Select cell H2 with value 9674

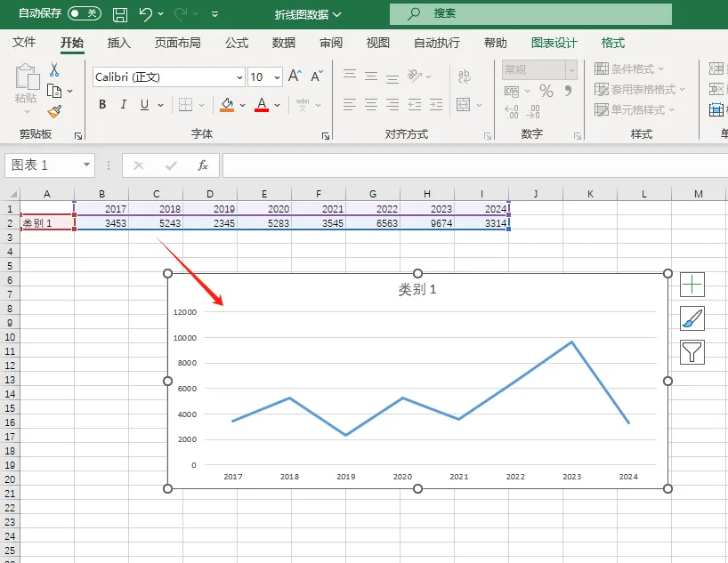[427, 223]
